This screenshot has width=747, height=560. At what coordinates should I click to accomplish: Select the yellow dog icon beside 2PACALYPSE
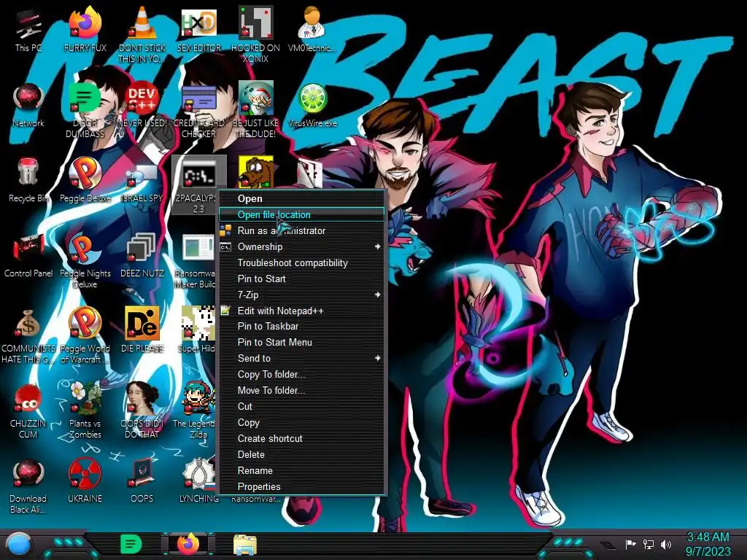tap(256, 172)
